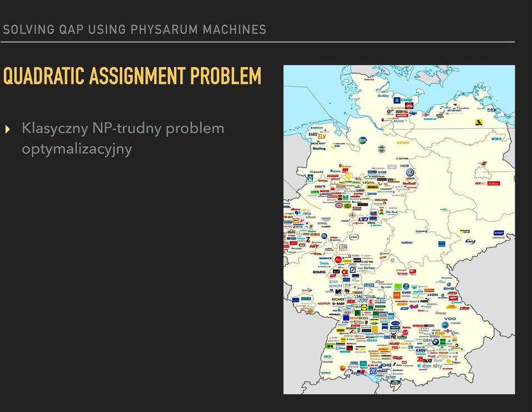Viewport: 532px width, 412px height.
Task: Select the KEIPER label
Action: click(324, 303)
